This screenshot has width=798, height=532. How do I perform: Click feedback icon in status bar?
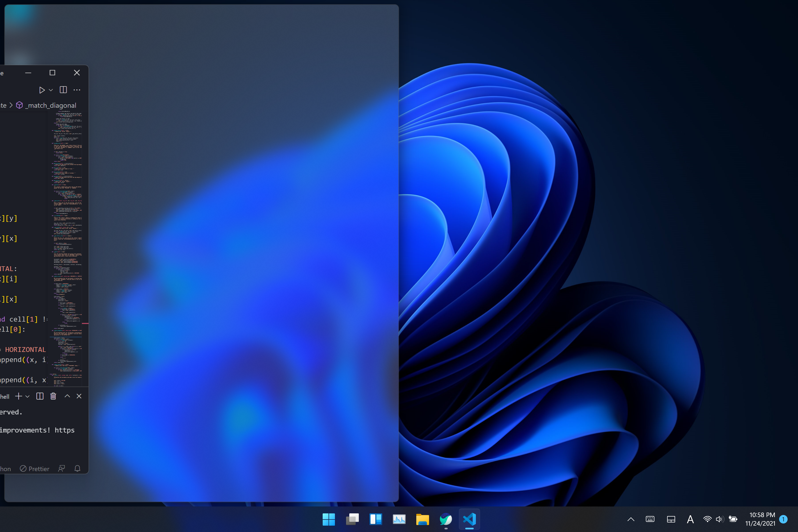click(x=61, y=468)
